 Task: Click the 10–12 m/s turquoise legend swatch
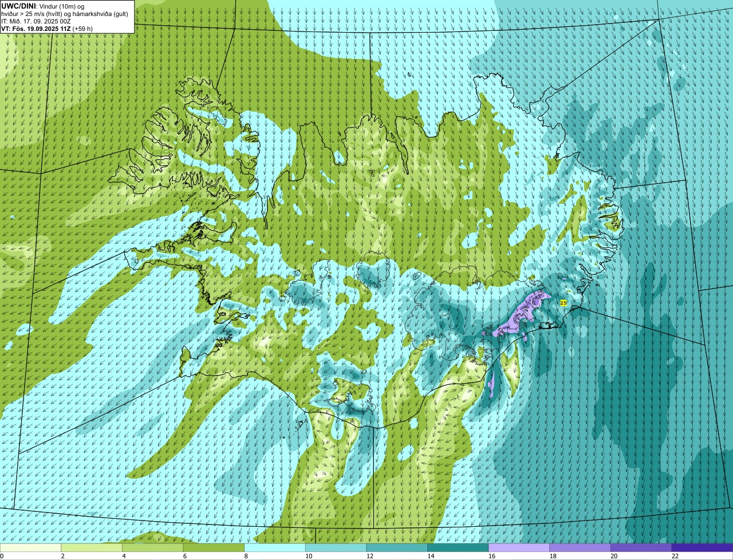coord(336,547)
